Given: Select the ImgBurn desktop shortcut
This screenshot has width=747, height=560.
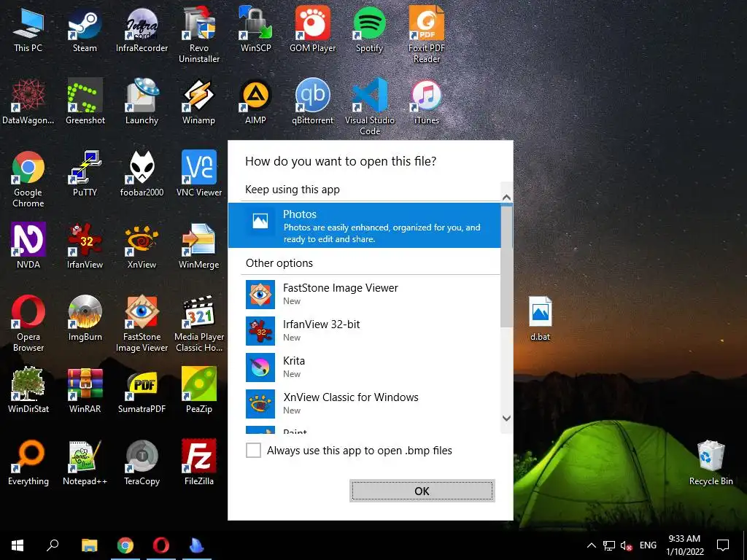Looking at the screenshot, I should point(85,318).
